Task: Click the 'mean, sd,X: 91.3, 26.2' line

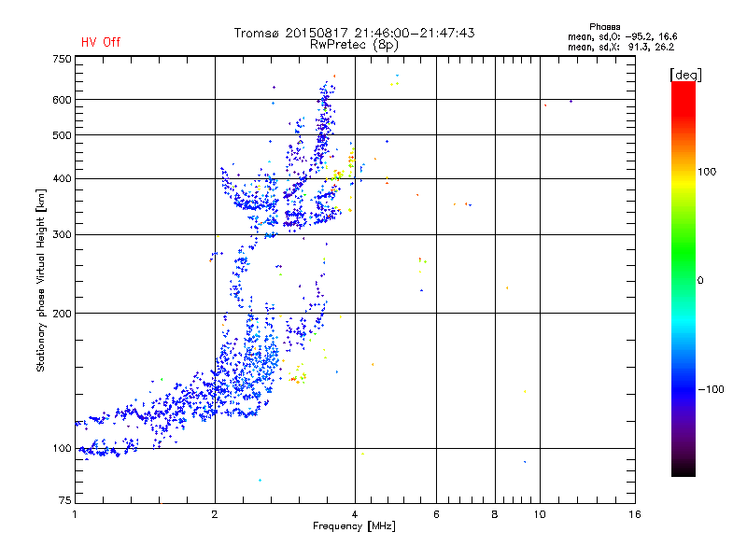Action: coord(621,47)
